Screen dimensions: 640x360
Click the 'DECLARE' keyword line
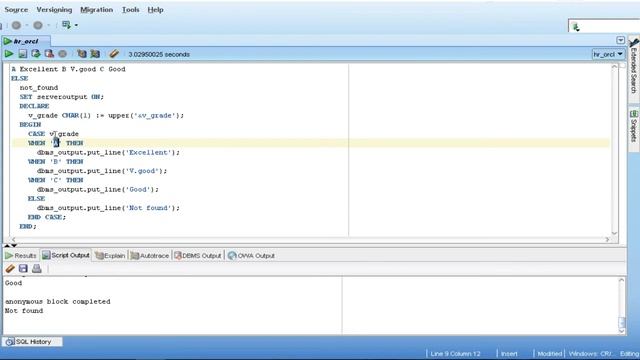coord(34,106)
